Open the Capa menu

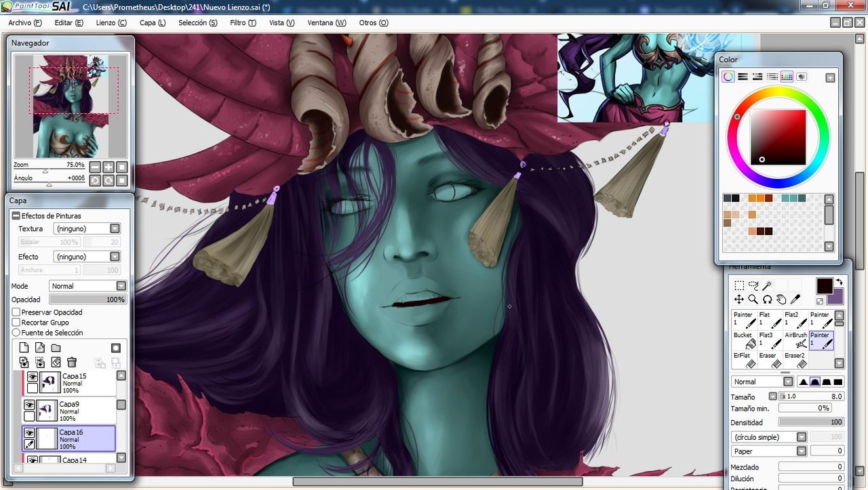pyautogui.click(x=153, y=22)
